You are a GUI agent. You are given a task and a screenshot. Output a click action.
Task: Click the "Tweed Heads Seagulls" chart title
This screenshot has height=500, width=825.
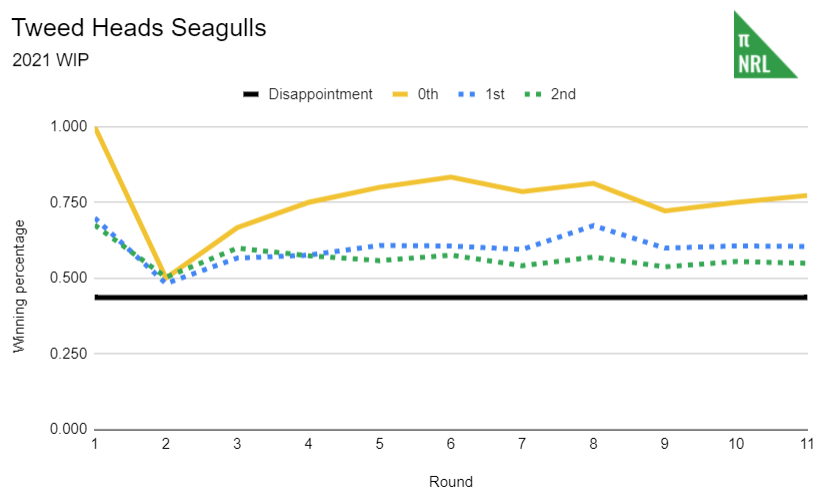139,28
